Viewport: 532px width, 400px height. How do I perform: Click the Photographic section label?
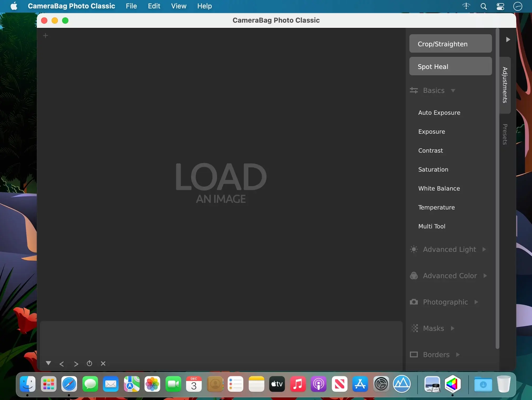pyautogui.click(x=445, y=302)
